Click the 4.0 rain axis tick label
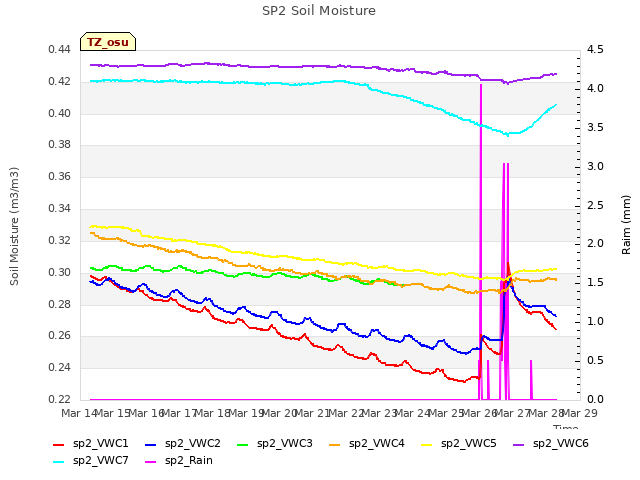 [595, 89]
